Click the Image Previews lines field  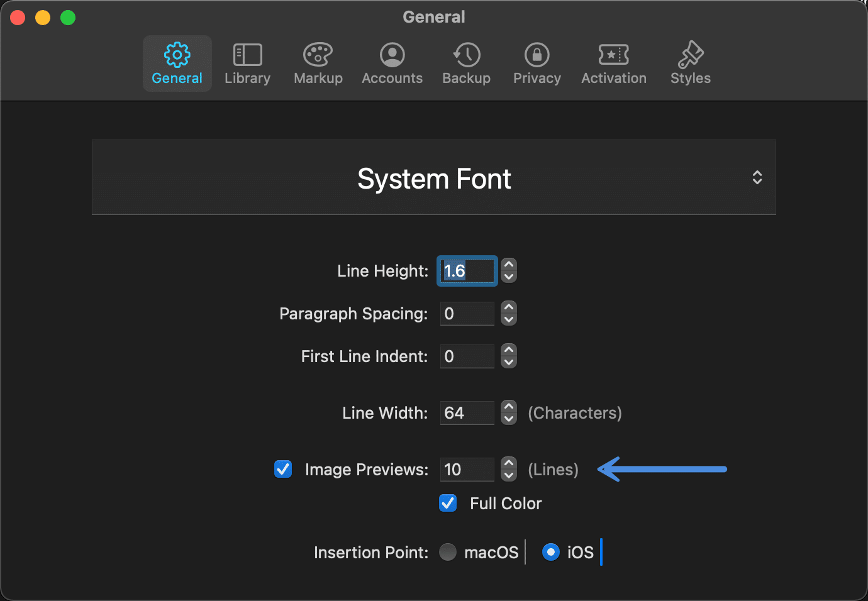tap(467, 470)
